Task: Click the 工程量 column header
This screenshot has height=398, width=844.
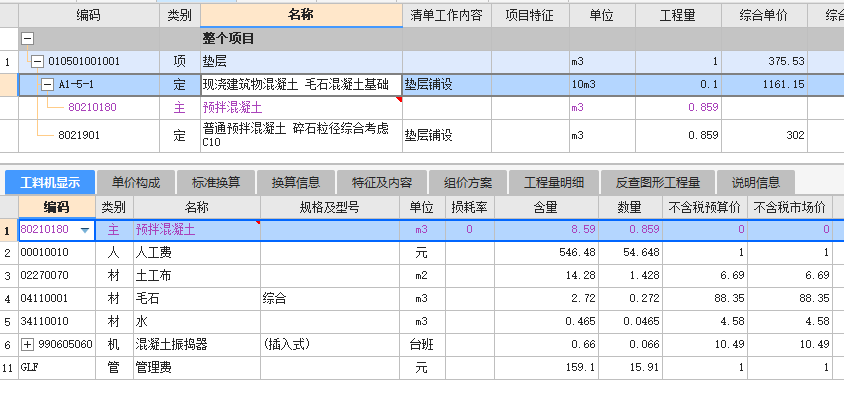Action: coord(678,16)
